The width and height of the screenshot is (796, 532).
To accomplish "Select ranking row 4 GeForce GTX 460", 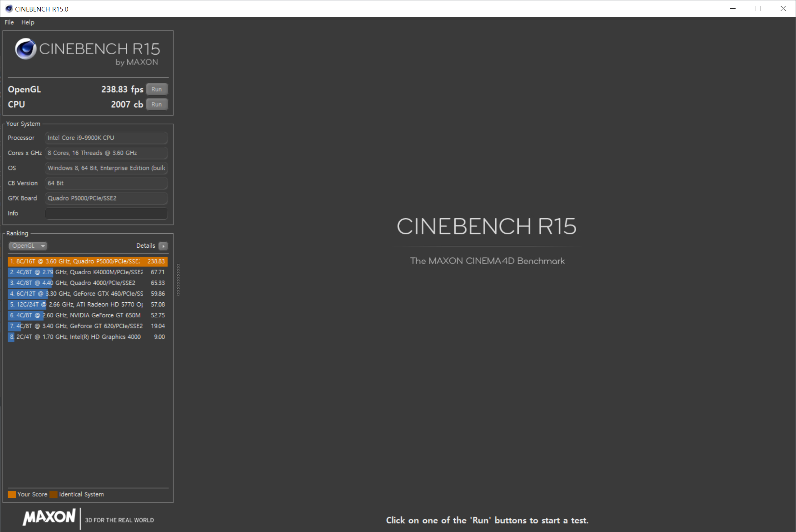I will point(88,294).
